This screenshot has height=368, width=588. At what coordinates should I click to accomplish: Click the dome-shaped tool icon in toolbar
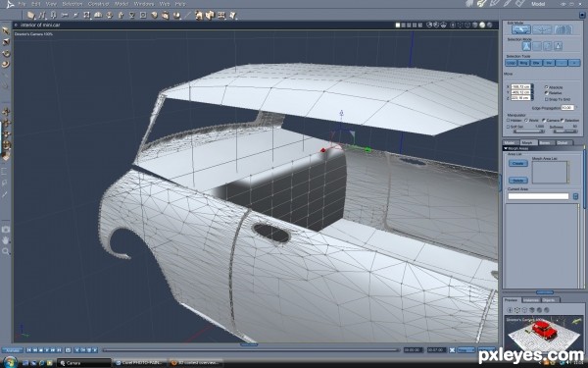pos(98,15)
